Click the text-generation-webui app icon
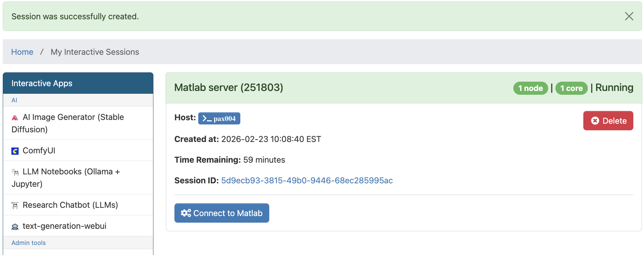Image resolution: width=644 pixels, height=255 pixels. (15, 226)
